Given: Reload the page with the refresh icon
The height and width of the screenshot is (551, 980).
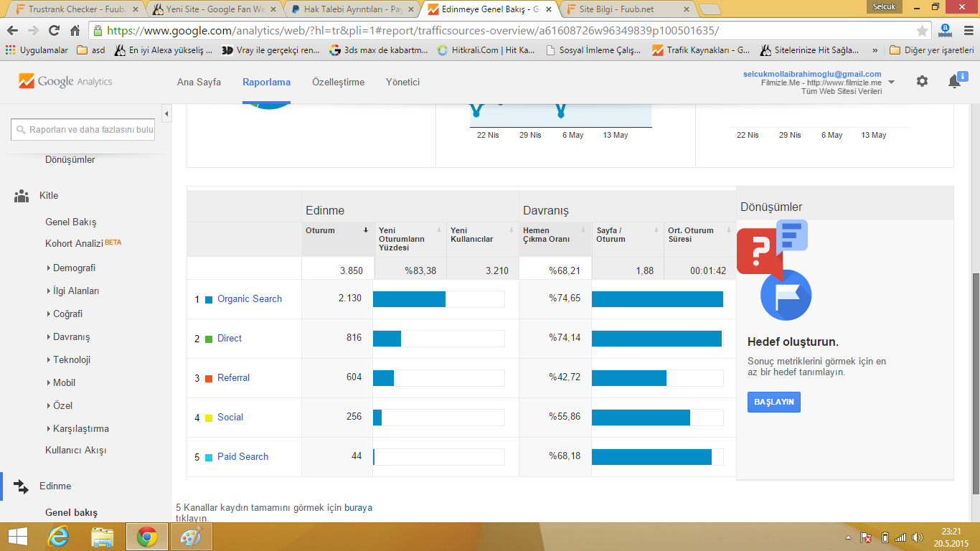Looking at the screenshot, I should 54,31.
